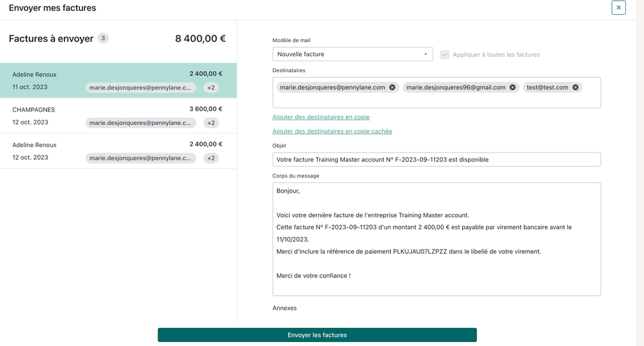Click Ajouter des destinataires en copie cachée
The width and height of the screenshot is (644, 346).
tap(332, 131)
